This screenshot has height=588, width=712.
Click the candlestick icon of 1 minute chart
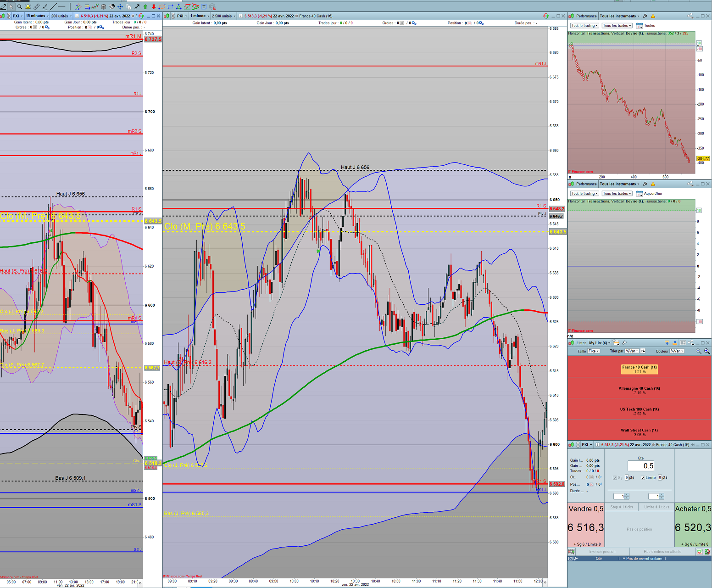coord(166,16)
